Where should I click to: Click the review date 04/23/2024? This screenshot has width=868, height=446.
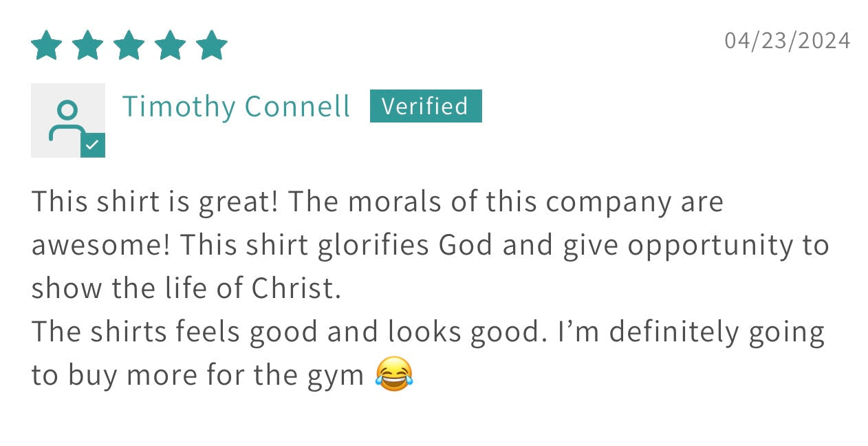click(x=788, y=41)
